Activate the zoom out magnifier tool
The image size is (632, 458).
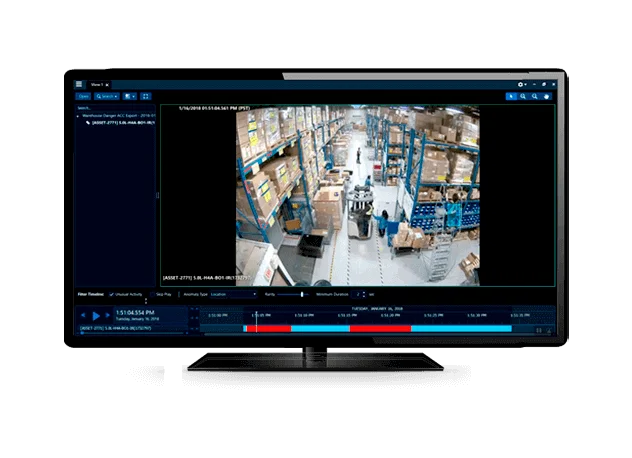pyautogui.click(x=534, y=96)
